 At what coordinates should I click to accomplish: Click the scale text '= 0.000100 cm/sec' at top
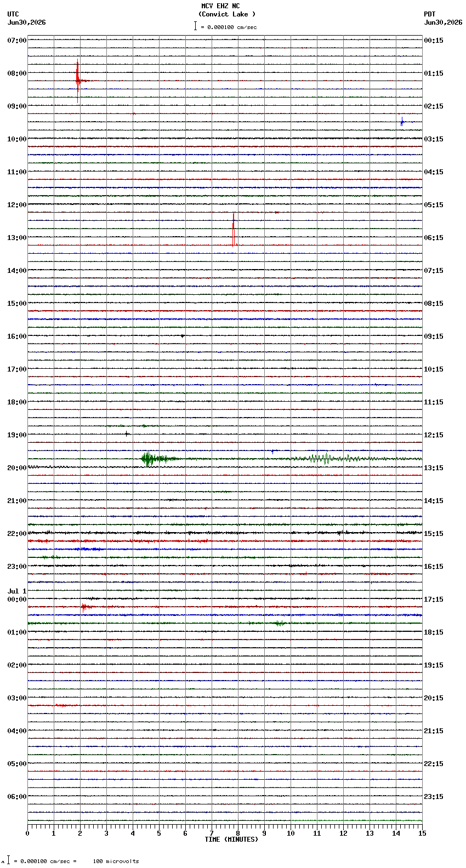click(x=229, y=27)
